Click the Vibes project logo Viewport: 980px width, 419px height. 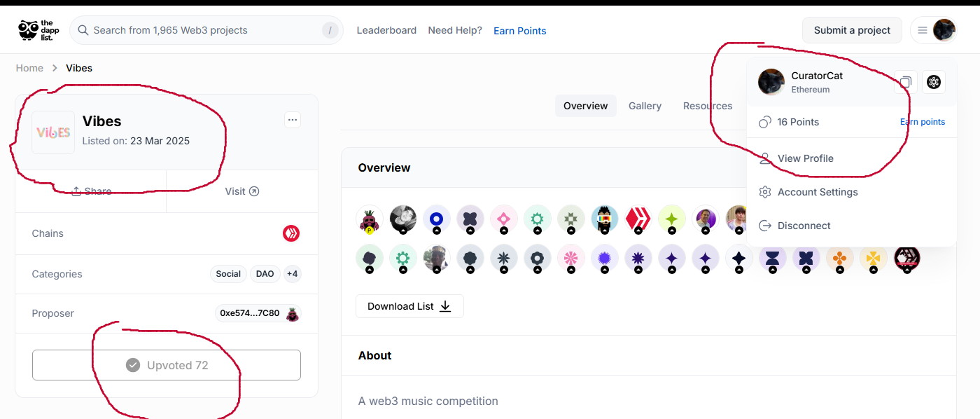[53, 132]
